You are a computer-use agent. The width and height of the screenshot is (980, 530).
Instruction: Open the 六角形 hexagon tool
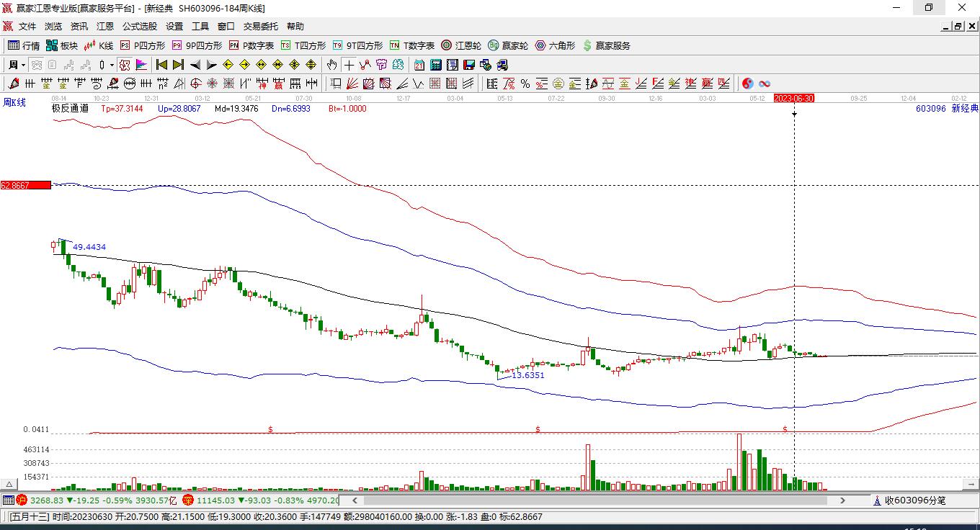pos(555,45)
